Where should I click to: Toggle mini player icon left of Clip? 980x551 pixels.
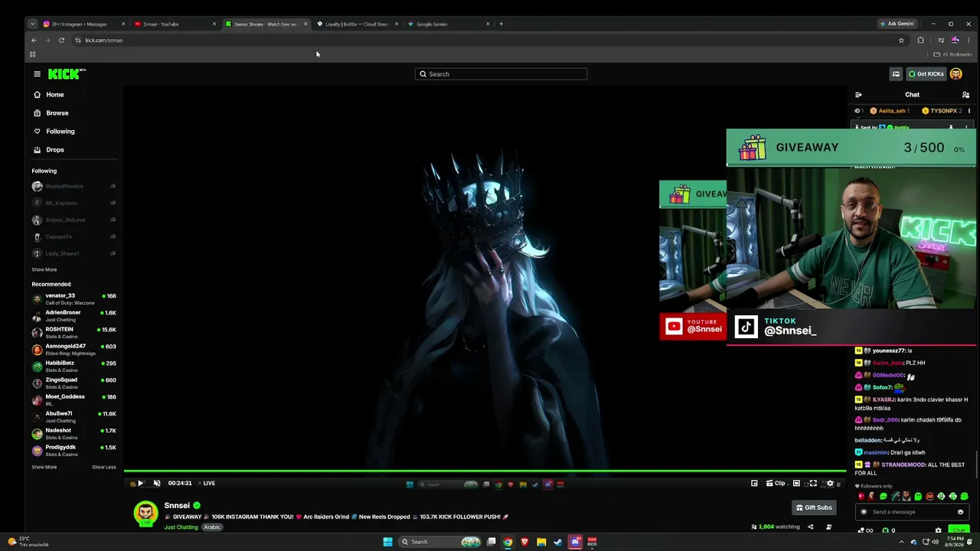pyautogui.click(x=754, y=484)
